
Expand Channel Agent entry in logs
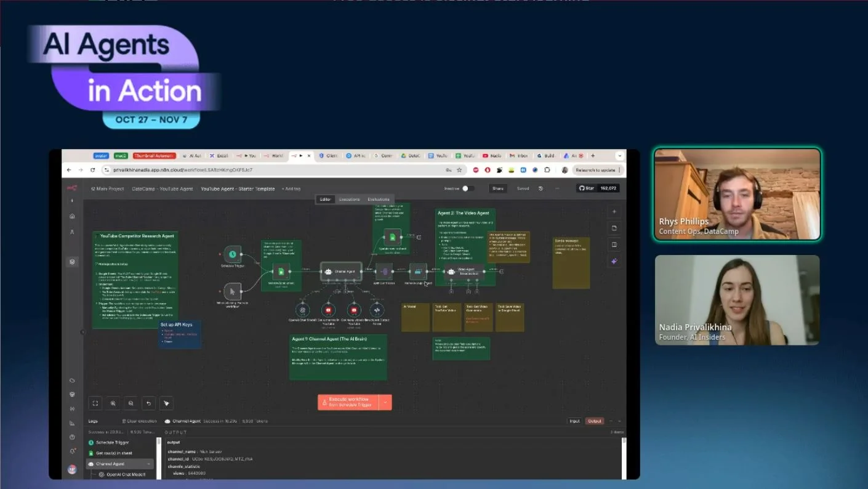click(x=149, y=464)
